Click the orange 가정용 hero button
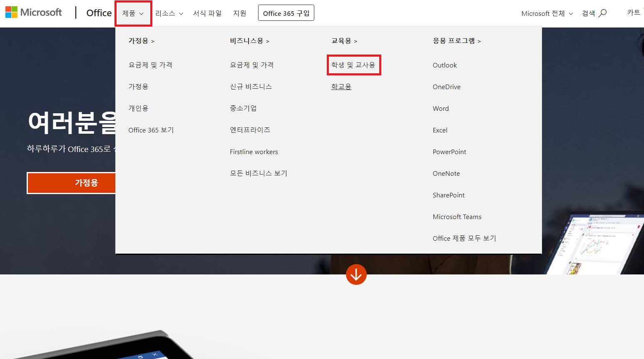This screenshot has width=644, height=359. click(71, 183)
